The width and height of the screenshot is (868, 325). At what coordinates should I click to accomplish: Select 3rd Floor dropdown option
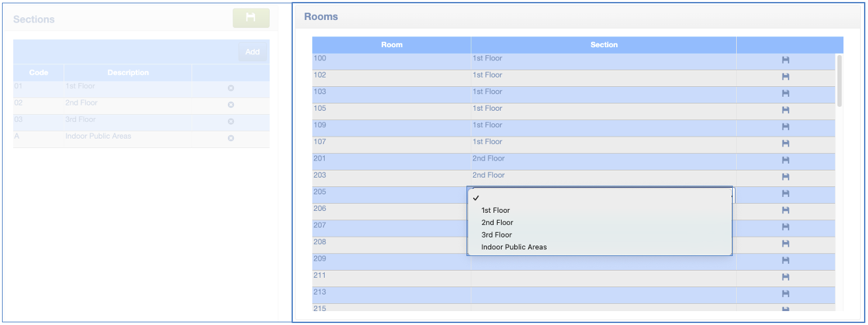coord(496,235)
